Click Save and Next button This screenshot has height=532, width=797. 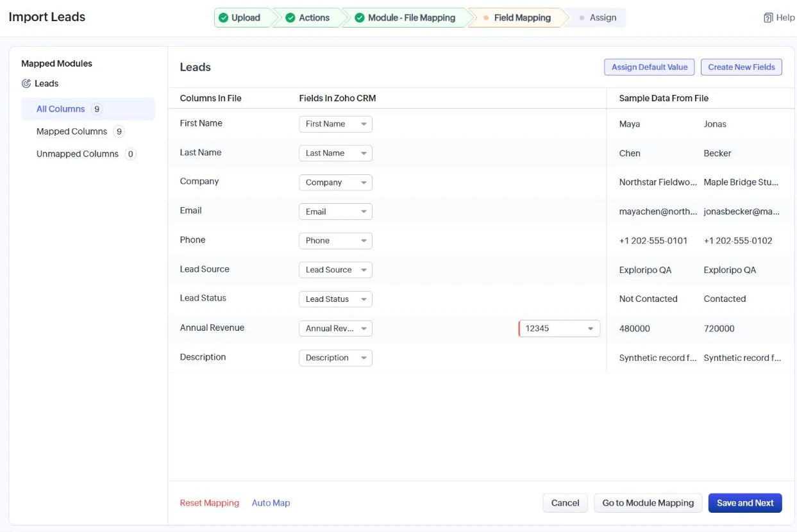coord(745,503)
